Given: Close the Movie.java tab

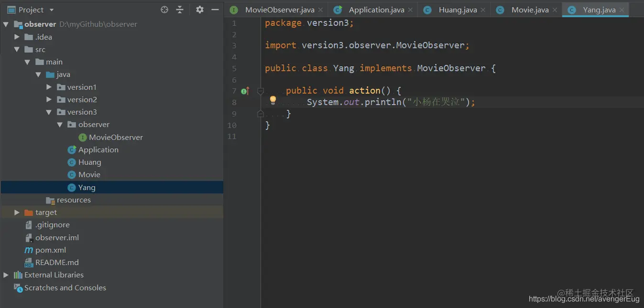Looking at the screenshot, I should [555, 10].
